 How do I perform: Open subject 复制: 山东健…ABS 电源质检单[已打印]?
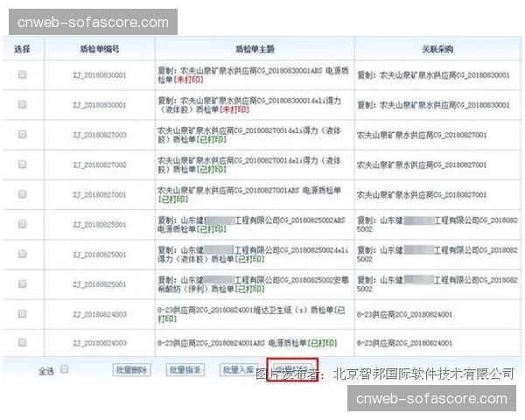[x=251, y=225]
